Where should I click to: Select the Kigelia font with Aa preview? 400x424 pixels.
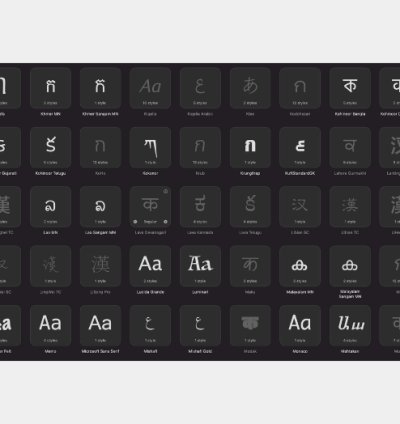click(150, 88)
